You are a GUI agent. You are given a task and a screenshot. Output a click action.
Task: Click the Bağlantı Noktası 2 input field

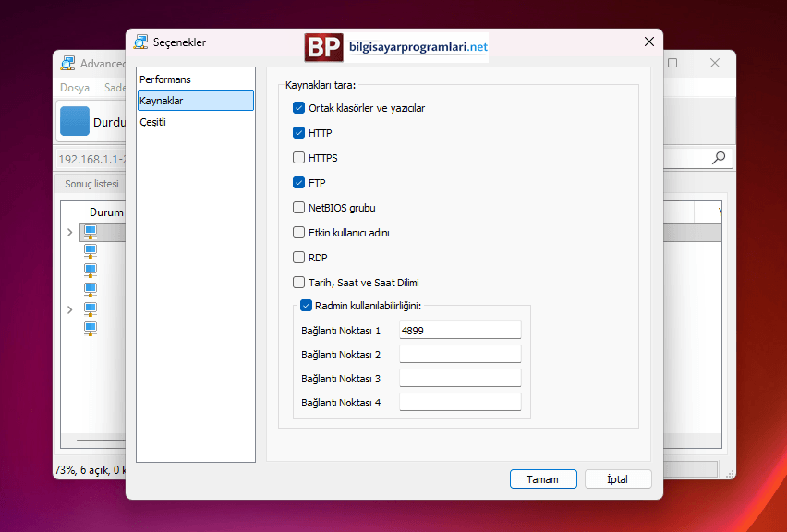point(460,355)
